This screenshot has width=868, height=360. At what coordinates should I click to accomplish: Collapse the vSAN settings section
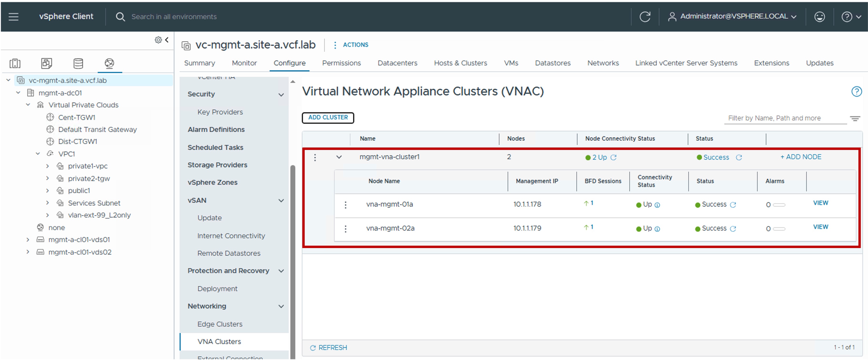(281, 200)
